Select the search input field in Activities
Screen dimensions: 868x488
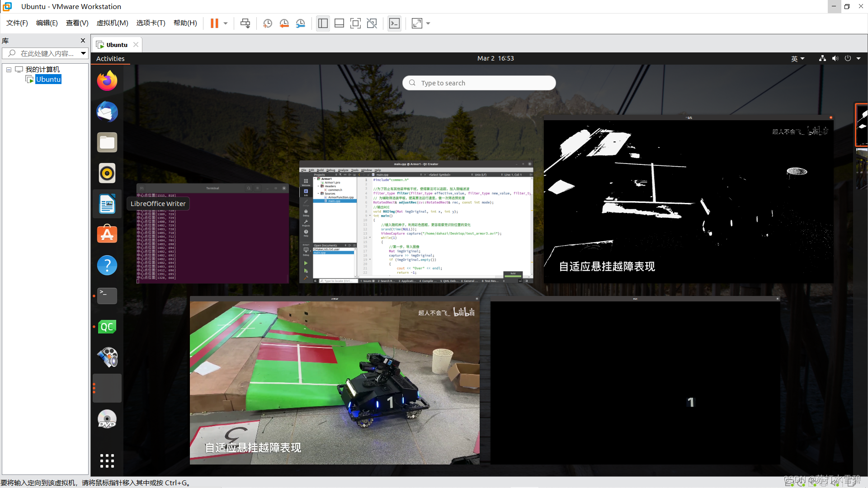tap(478, 82)
